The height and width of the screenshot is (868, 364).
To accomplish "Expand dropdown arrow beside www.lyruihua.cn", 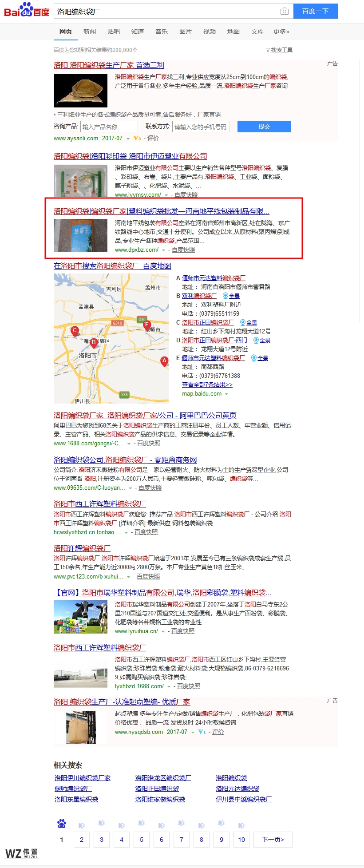I will 163,631.
